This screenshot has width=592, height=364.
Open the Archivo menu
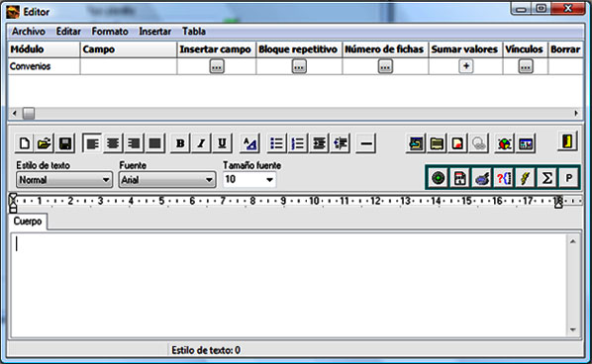[x=29, y=32]
